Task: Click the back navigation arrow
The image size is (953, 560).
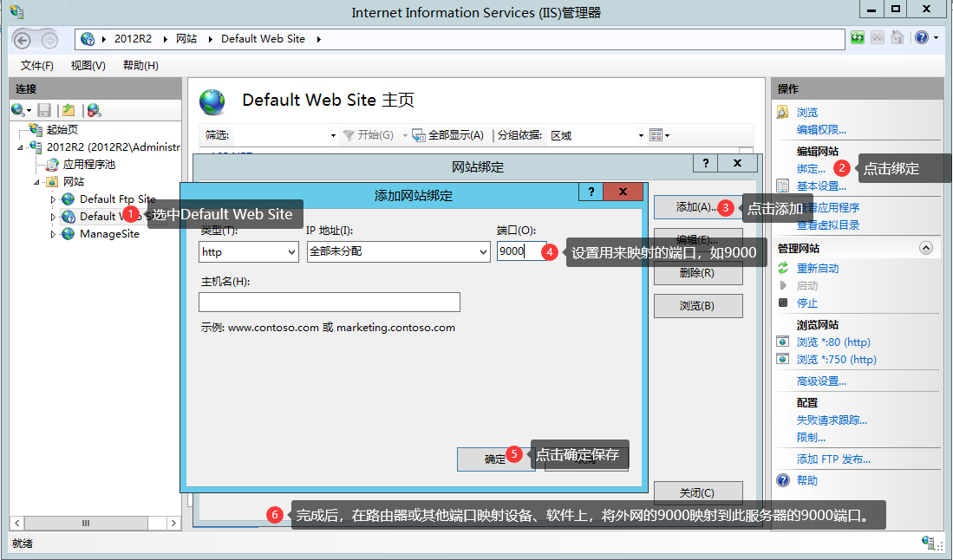Action: pyautogui.click(x=22, y=40)
